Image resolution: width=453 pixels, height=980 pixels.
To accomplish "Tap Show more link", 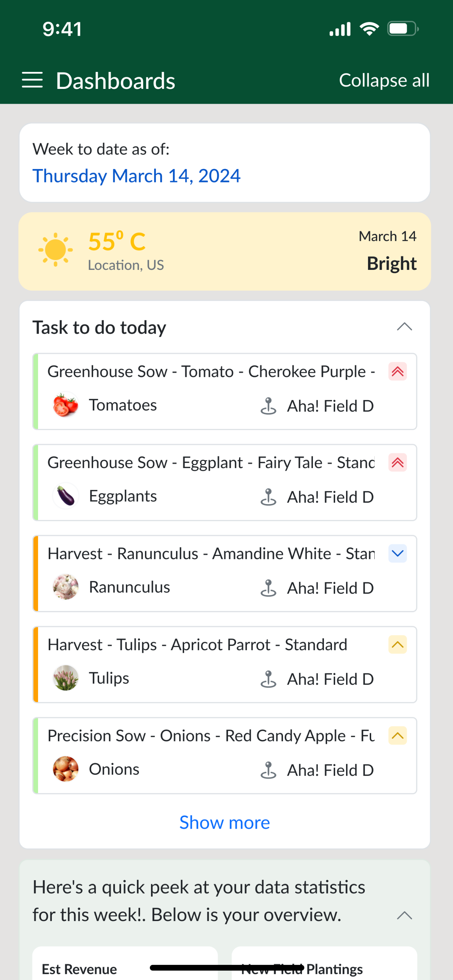I will 225,823.
